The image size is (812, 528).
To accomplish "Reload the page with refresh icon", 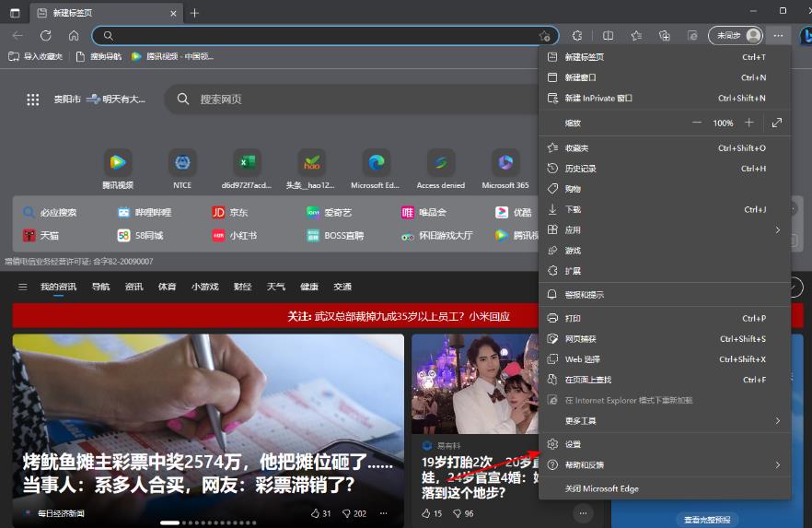I will click(46, 36).
